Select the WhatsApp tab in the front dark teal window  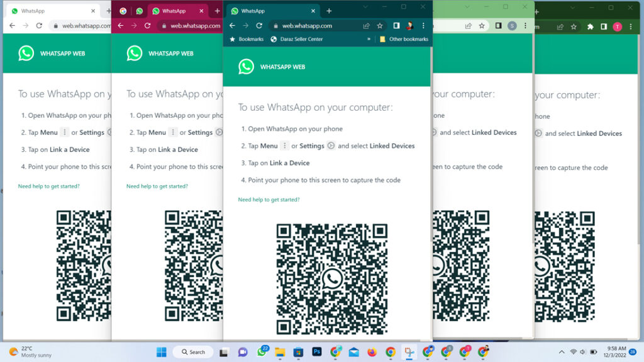tap(274, 11)
